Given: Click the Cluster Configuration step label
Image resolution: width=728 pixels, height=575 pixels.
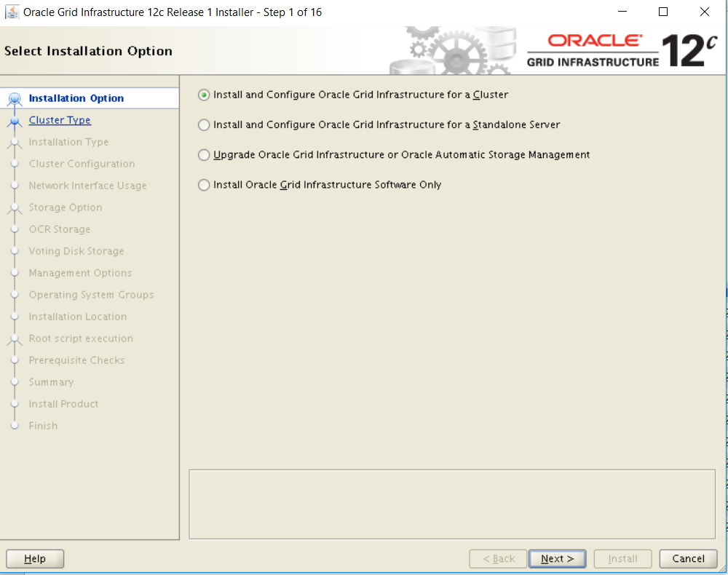Looking at the screenshot, I should (x=82, y=164).
